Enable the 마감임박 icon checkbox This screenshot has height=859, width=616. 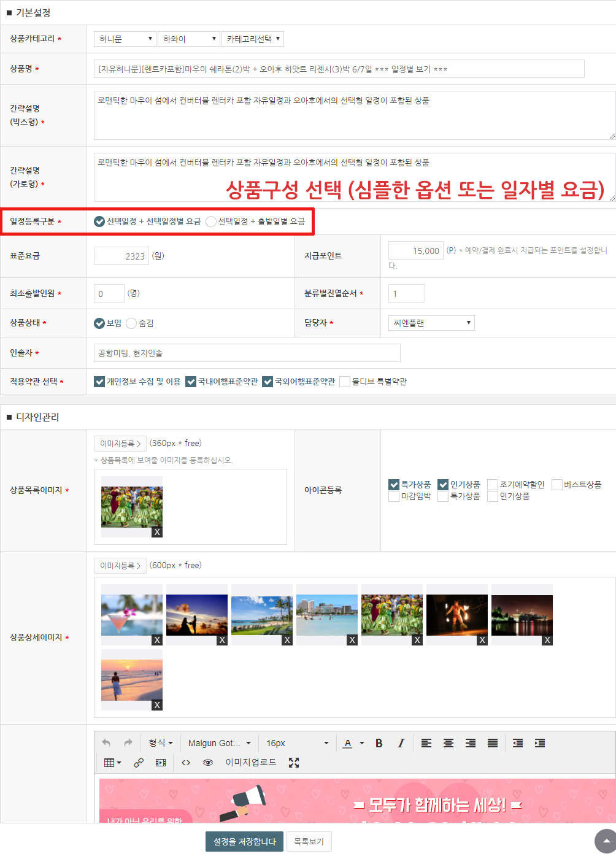(x=394, y=496)
